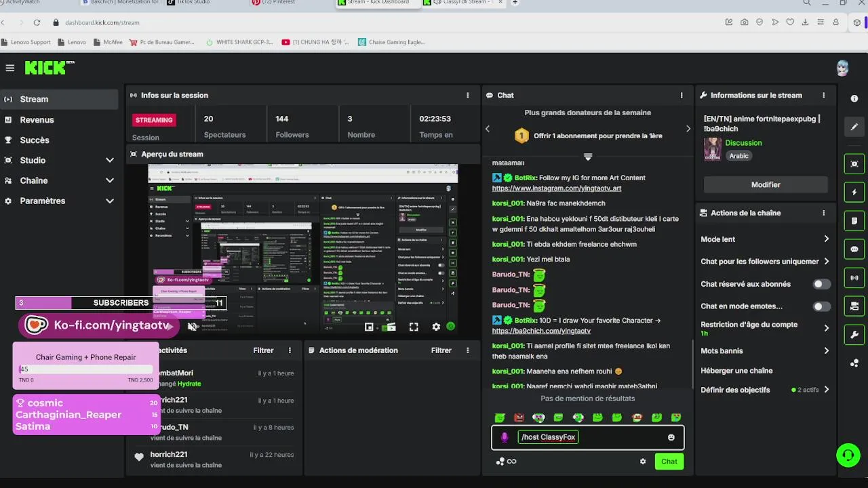This screenshot has height=488, width=868.
Task: Select Héberger une chaîne action
Action: (736, 371)
